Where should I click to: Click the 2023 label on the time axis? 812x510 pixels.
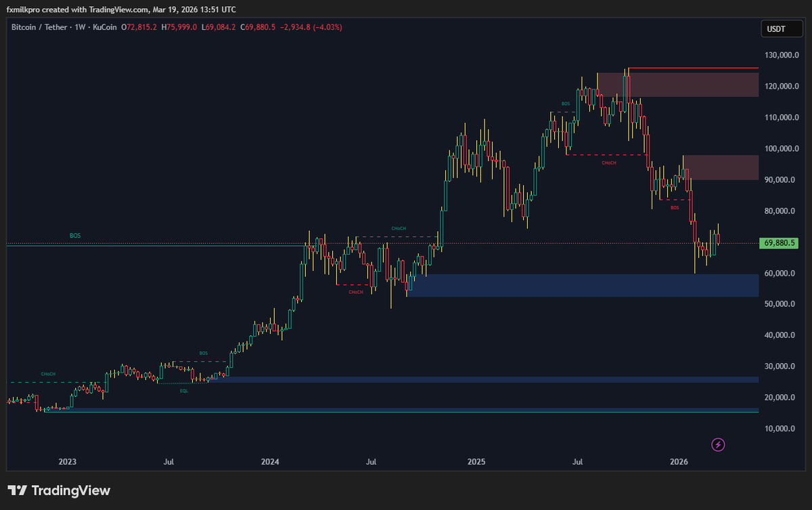[x=67, y=462]
